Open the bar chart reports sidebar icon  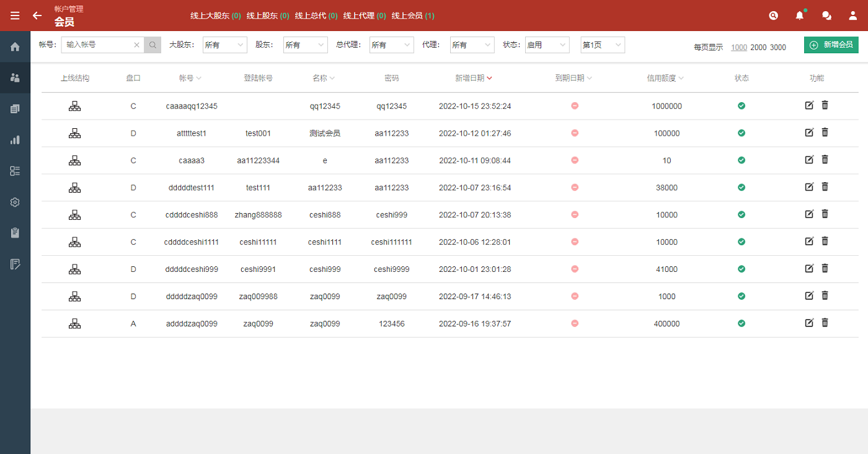pyautogui.click(x=15, y=140)
